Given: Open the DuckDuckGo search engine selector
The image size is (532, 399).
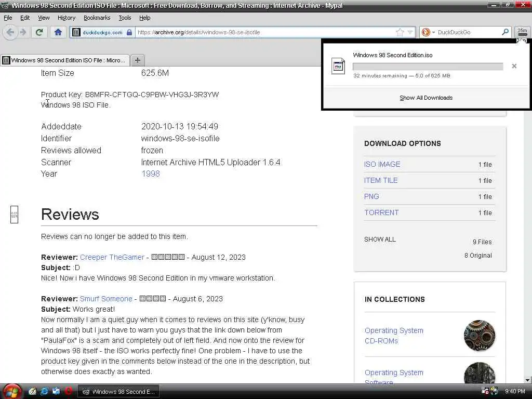Looking at the screenshot, I should click(x=428, y=32).
